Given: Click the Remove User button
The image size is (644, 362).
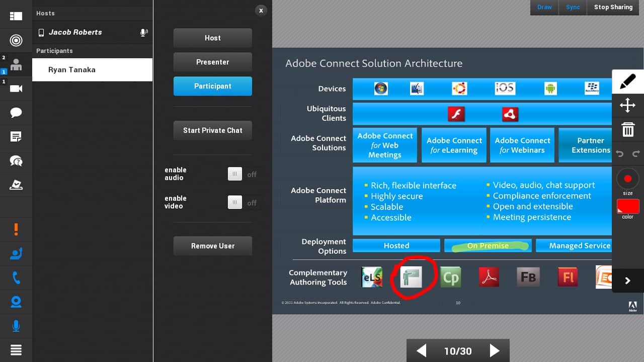Looking at the screenshot, I should click(212, 246).
